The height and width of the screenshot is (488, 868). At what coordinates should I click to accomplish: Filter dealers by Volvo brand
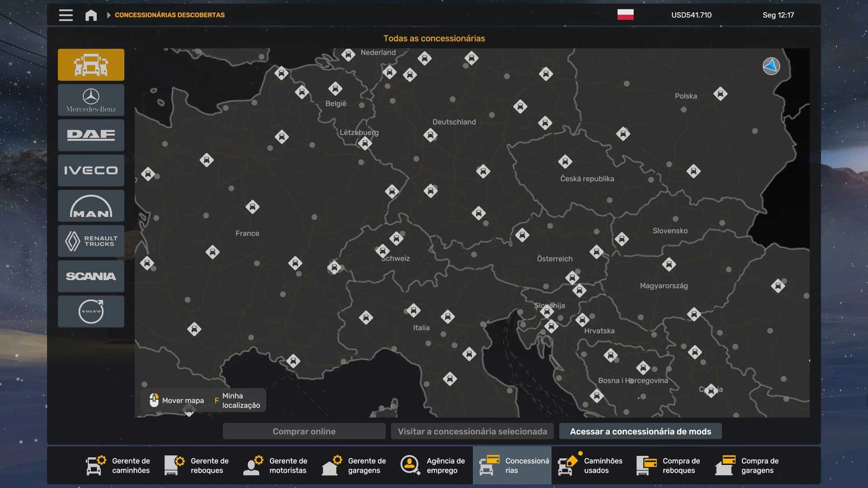pos(91,311)
